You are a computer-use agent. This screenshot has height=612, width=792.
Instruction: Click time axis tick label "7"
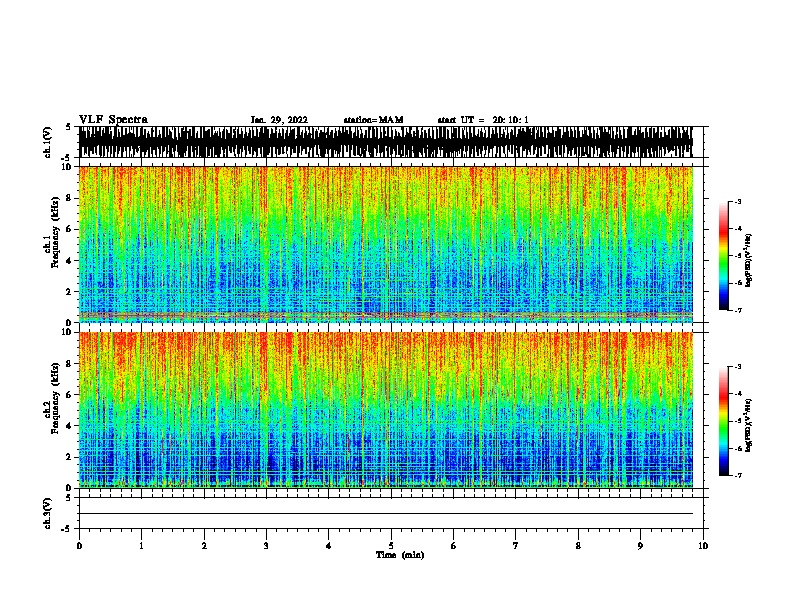(516, 546)
